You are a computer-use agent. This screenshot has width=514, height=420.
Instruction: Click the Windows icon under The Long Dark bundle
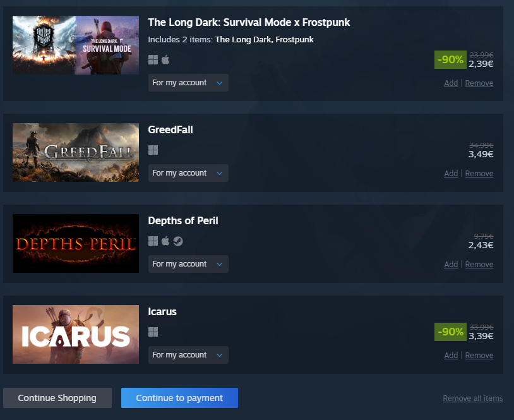tap(153, 59)
